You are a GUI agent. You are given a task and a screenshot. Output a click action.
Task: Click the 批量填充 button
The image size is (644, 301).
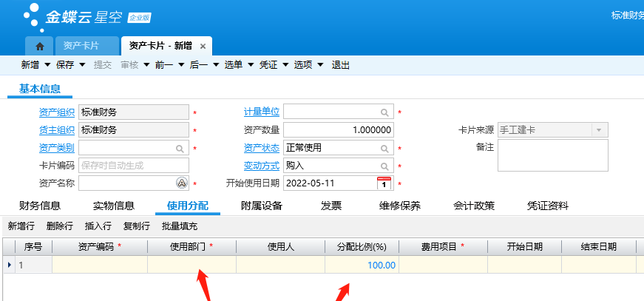180,226
